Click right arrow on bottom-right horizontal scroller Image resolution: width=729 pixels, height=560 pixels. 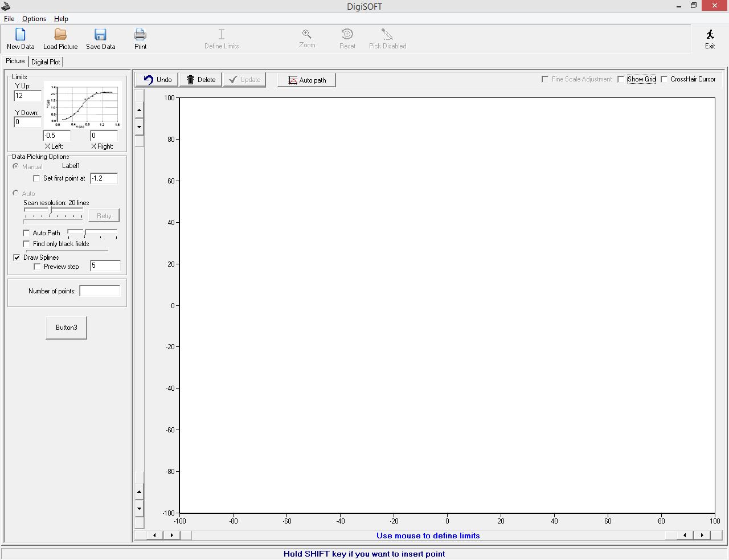[x=702, y=536]
